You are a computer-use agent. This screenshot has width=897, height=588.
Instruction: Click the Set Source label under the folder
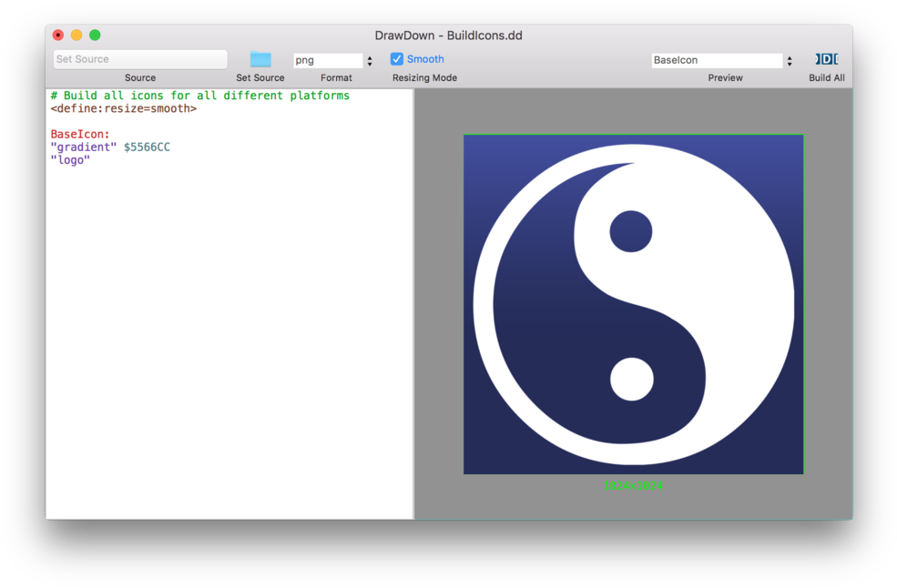(x=260, y=77)
